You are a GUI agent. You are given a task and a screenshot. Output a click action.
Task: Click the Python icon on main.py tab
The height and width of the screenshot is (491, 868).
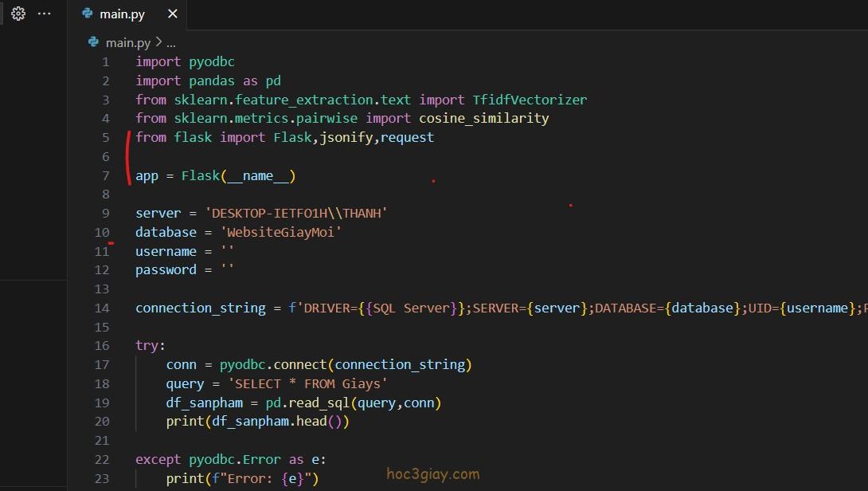[x=87, y=14]
